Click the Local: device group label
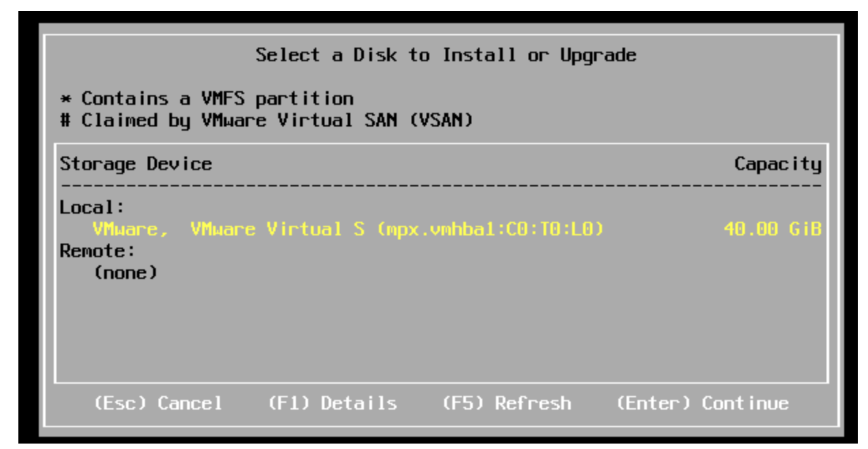Viewport: 868px width, 449px height. [x=93, y=207]
